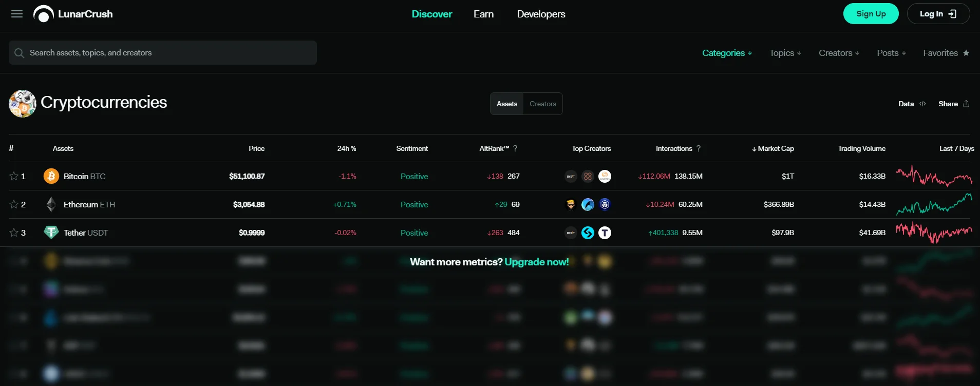Image resolution: width=980 pixels, height=386 pixels.
Task: Click the Last 7 Days column header
Action: 957,148
